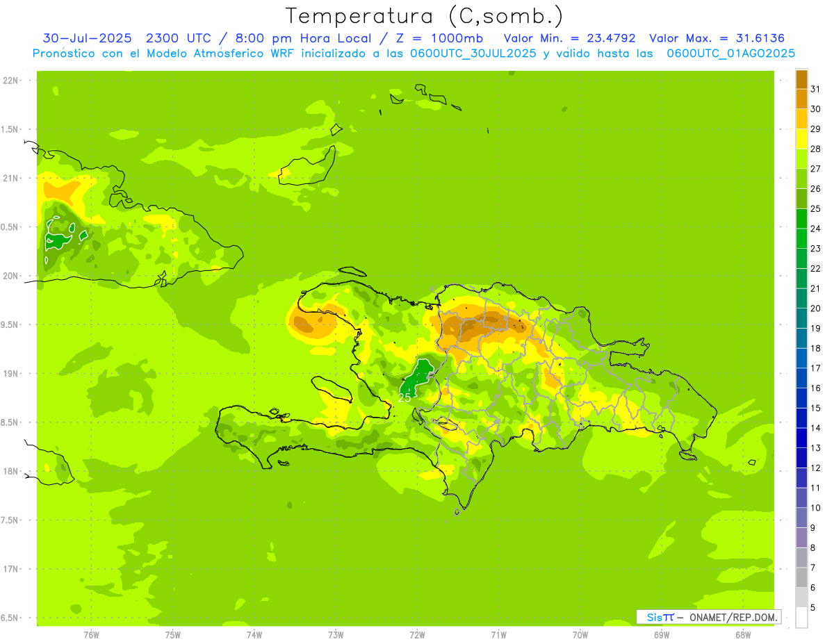Click the legend tick value "8"

pyautogui.click(x=813, y=547)
